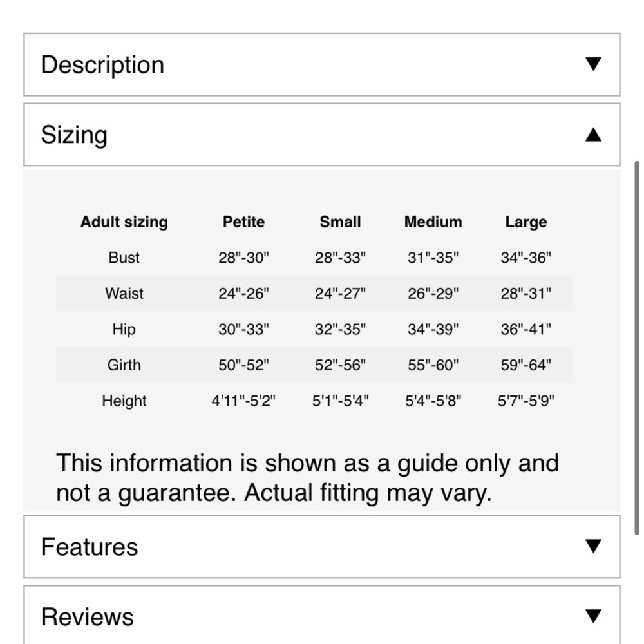Select the Small column header

[x=340, y=222]
